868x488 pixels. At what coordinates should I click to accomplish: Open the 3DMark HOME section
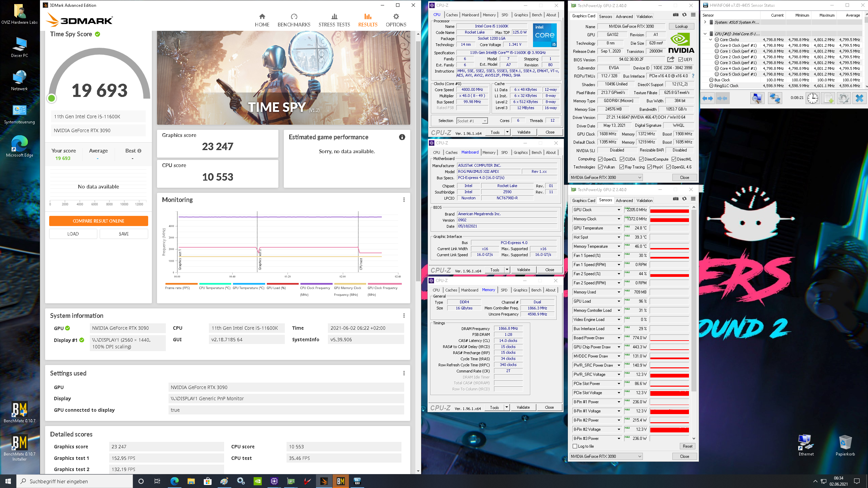tap(262, 20)
